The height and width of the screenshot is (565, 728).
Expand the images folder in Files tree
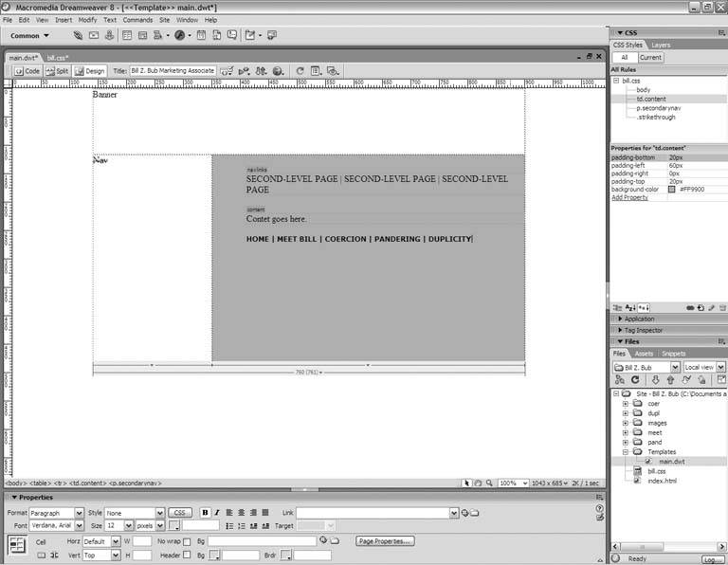(626, 423)
